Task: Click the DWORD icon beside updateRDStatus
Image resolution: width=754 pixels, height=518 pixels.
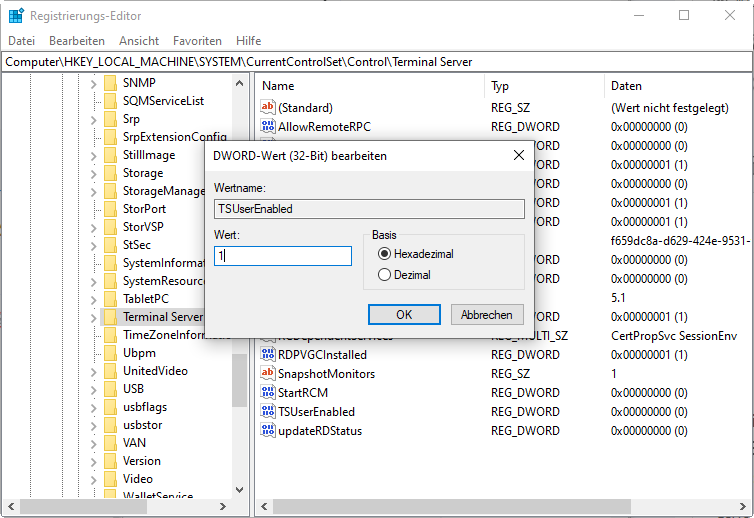Action: [267, 431]
